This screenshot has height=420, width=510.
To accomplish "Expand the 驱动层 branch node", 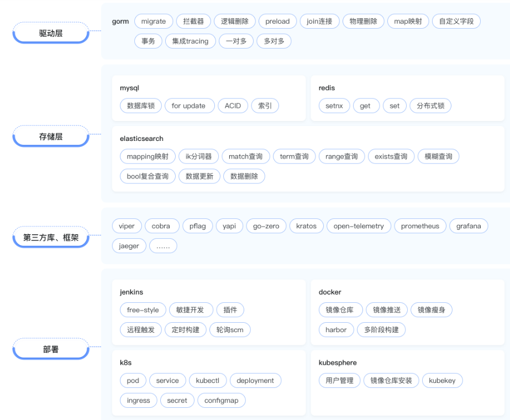I will pyautogui.click(x=50, y=33).
